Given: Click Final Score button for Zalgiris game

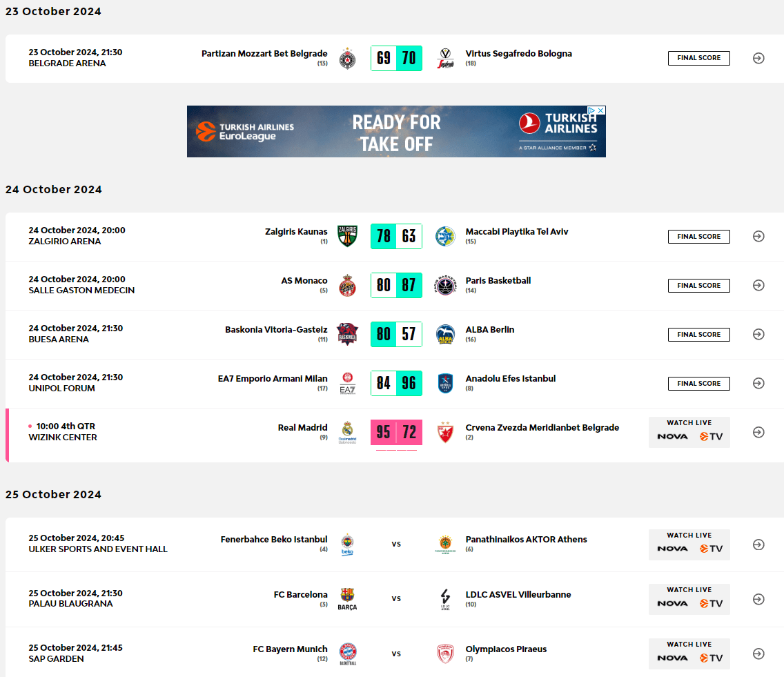Looking at the screenshot, I should coord(698,237).
